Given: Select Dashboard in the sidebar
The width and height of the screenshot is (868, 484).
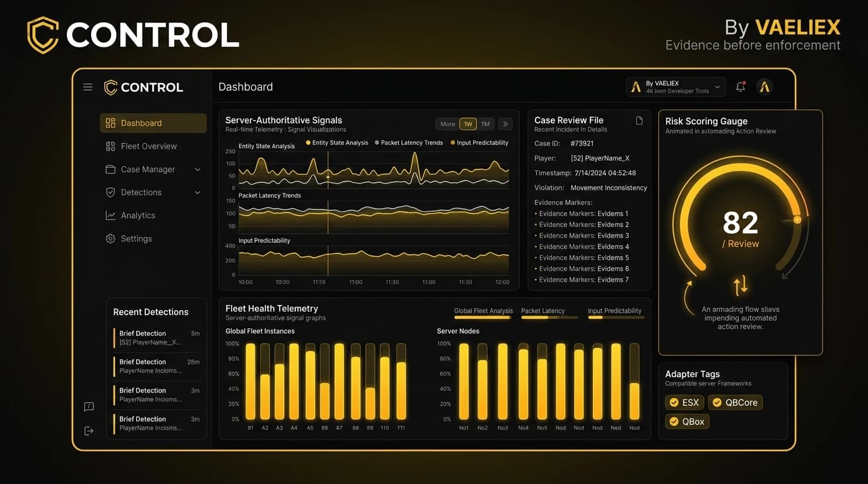Looking at the screenshot, I should point(153,123).
